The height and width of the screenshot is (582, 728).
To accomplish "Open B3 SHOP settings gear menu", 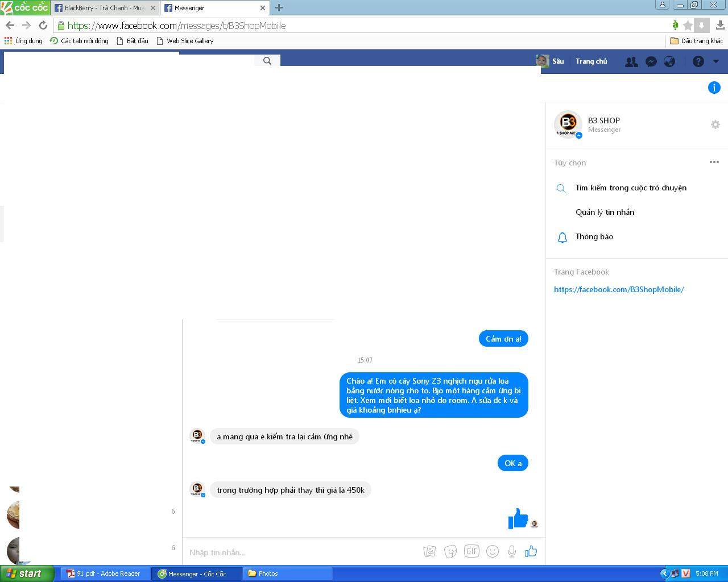I will point(715,124).
